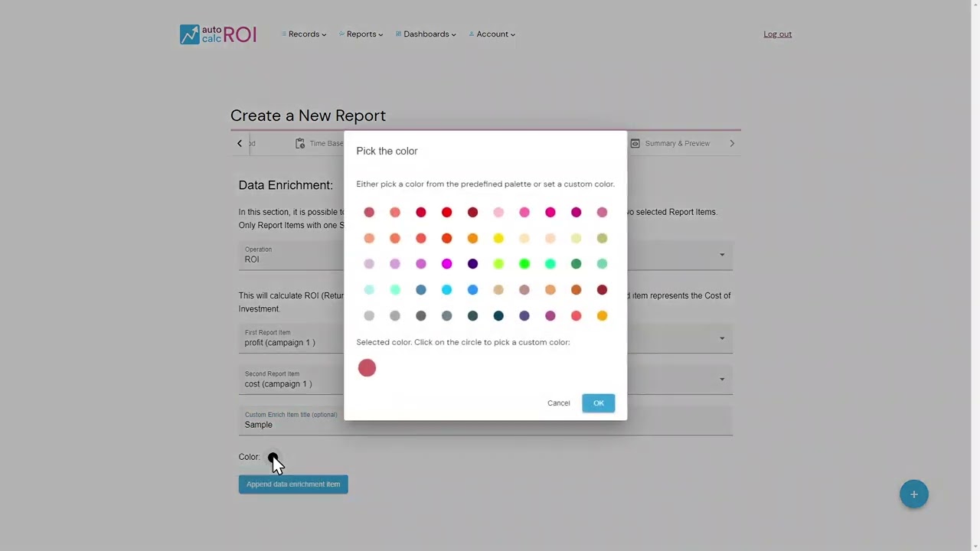Pick the pure bright red palette color
This screenshot has height=551, width=980.
pos(446,212)
